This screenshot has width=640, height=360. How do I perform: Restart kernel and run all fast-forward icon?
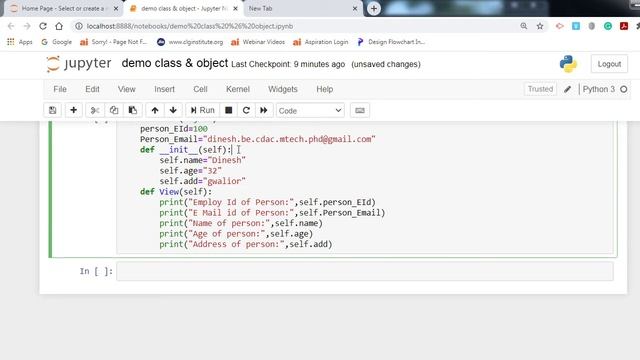point(264,110)
